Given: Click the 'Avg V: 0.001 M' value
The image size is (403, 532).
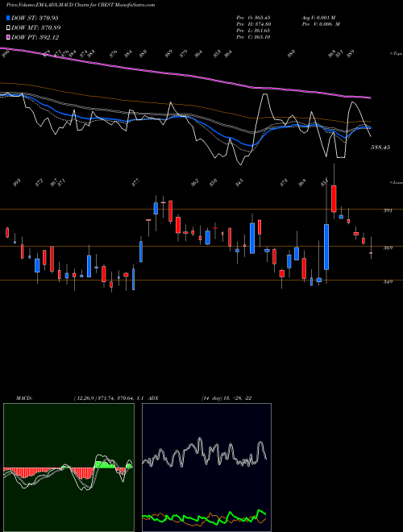Looking at the screenshot, I should [x=319, y=18].
